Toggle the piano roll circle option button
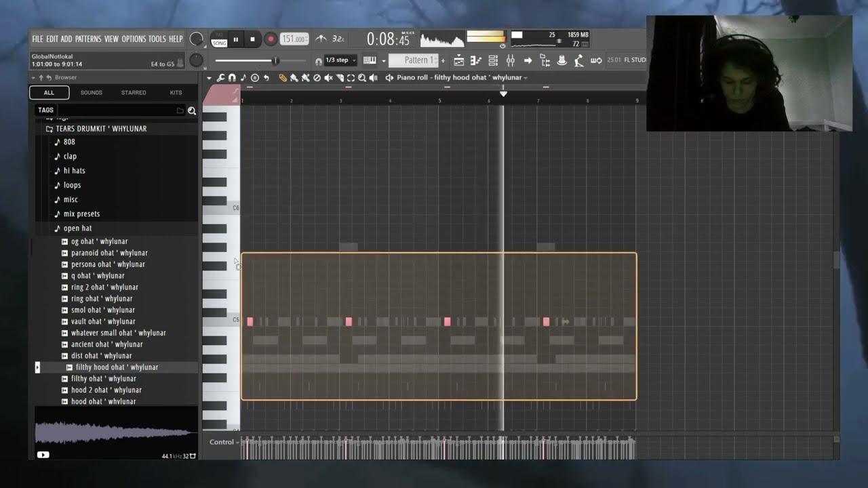The height and width of the screenshot is (488, 868). click(255, 78)
